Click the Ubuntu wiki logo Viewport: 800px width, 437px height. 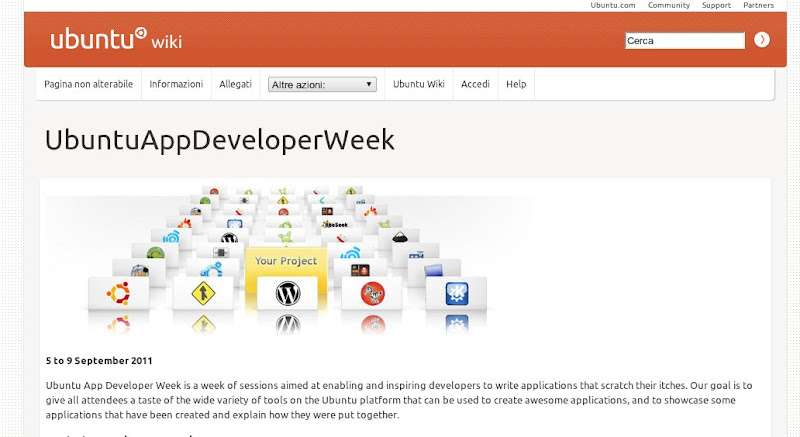(116, 39)
